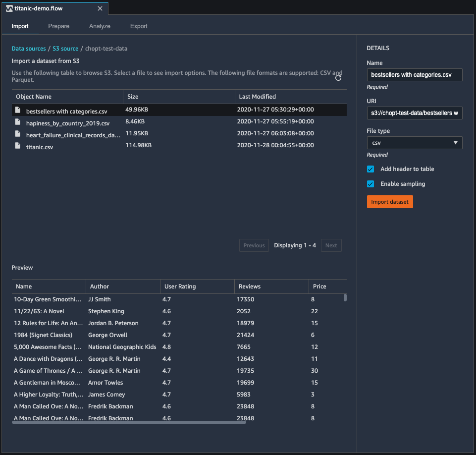Edit the dataset Name input field
The height and width of the screenshot is (455, 476).
(414, 75)
